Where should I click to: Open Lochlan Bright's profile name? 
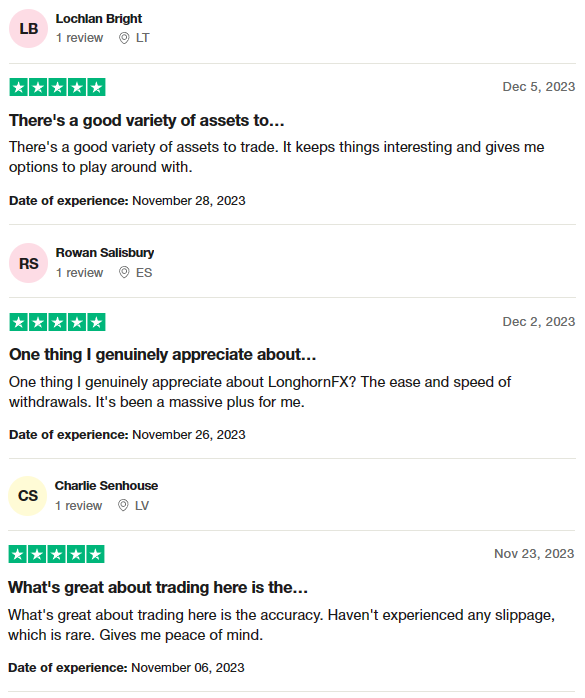coord(99,19)
